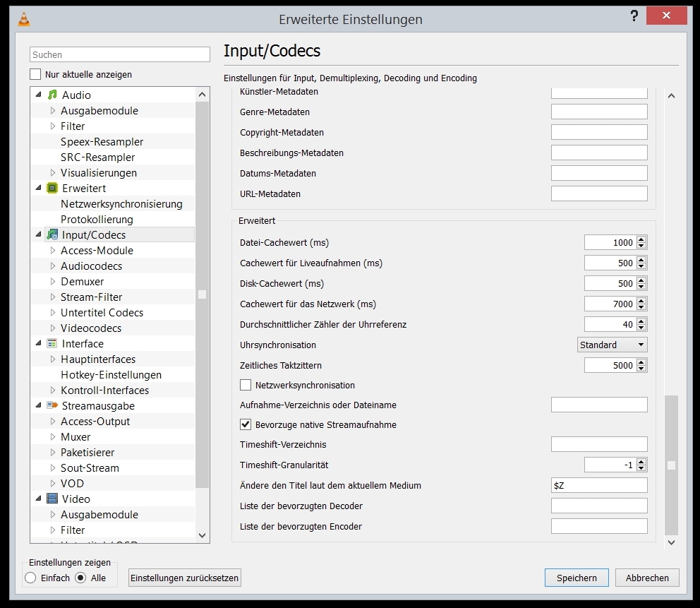This screenshot has width=700, height=608.
Task: Expand the Access-Module tree node
Action: tap(53, 250)
